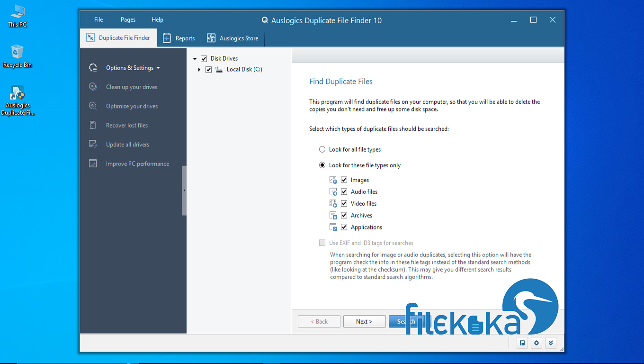This screenshot has height=364, width=644.
Task: Switch to the Duplicate File Finder tab
Action: pos(118,38)
